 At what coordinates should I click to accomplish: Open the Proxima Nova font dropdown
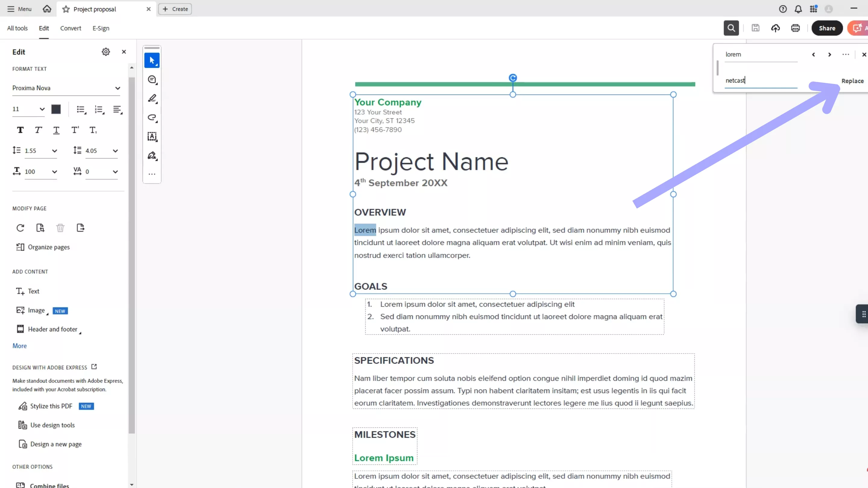(x=66, y=88)
